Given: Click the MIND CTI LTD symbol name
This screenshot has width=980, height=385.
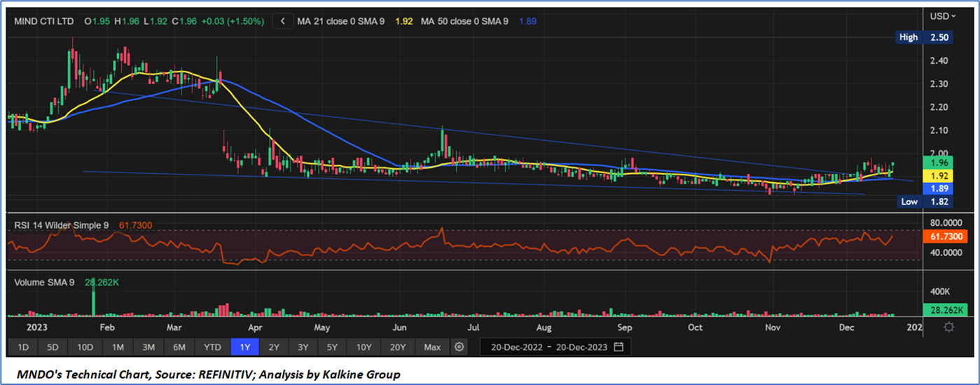Looking at the screenshot, I should (x=44, y=22).
